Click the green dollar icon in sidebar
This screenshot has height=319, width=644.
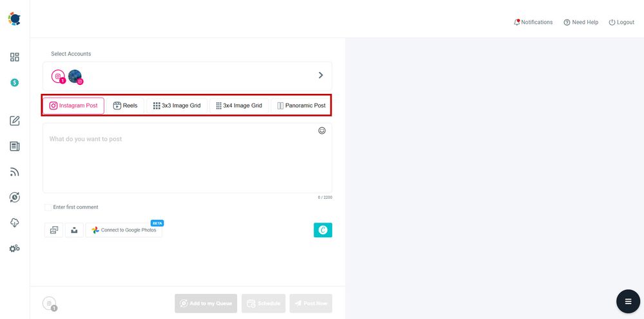tap(14, 83)
